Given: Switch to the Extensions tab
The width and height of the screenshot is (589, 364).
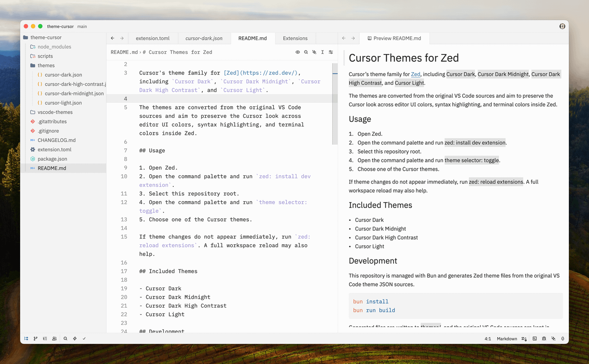Looking at the screenshot, I should (295, 38).
